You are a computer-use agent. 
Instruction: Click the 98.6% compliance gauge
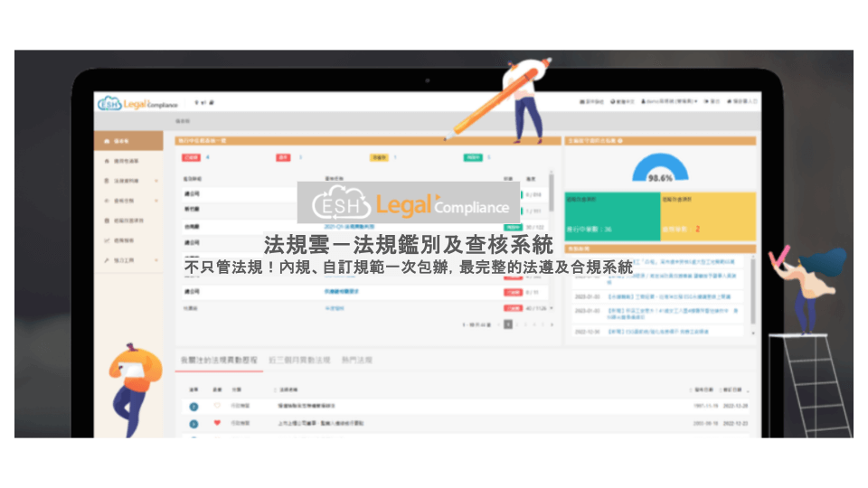pos(660,168)
